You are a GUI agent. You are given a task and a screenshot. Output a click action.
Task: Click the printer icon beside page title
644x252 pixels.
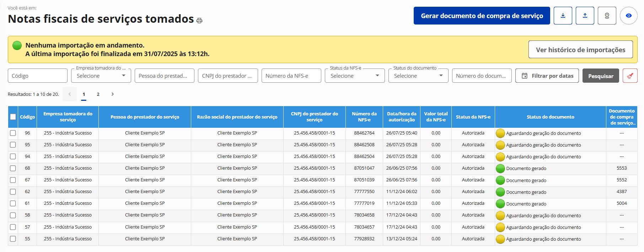coord(199,21)
